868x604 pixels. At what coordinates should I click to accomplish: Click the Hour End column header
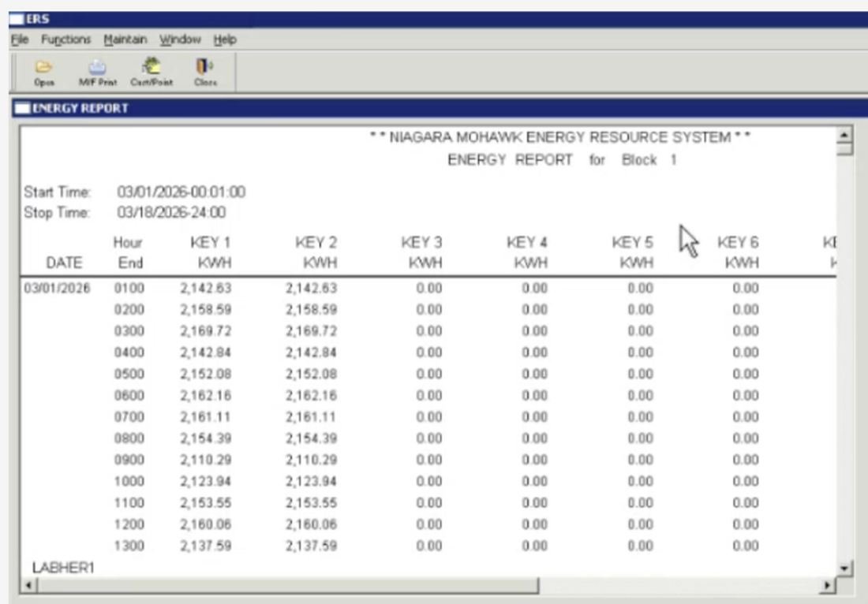(x=129, y=253)
